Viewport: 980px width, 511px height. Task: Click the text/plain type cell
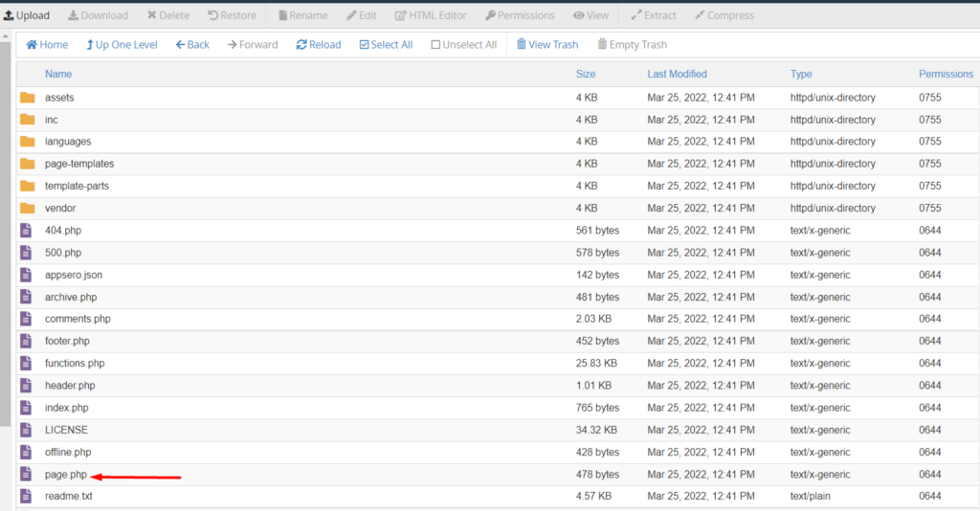coord(810,496)
